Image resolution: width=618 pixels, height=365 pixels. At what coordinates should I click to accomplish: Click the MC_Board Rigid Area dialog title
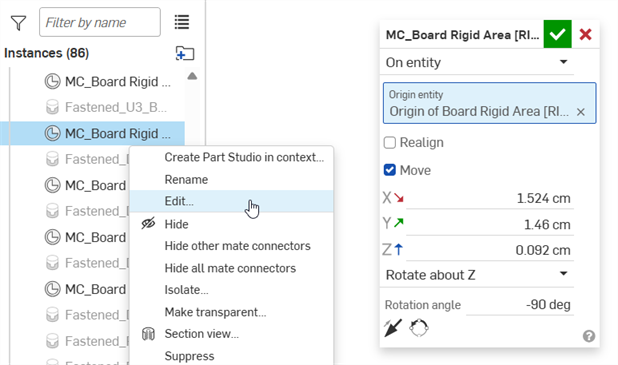[462, 35]
